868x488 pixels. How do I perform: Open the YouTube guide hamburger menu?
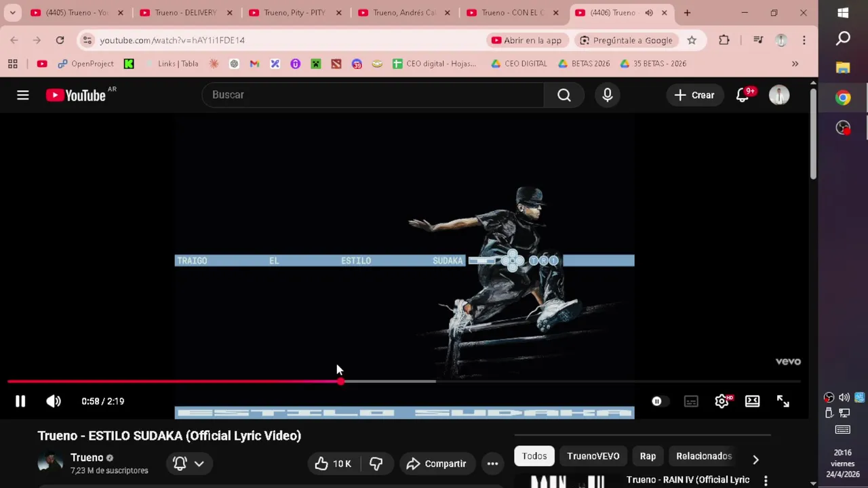pos(23,95)
